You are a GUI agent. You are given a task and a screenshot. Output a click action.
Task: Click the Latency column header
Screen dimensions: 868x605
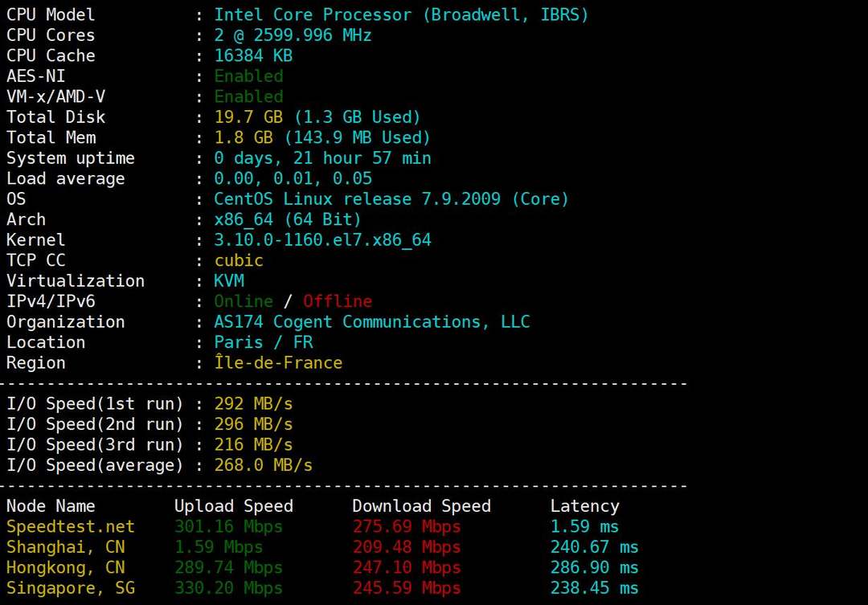point(584,506)
